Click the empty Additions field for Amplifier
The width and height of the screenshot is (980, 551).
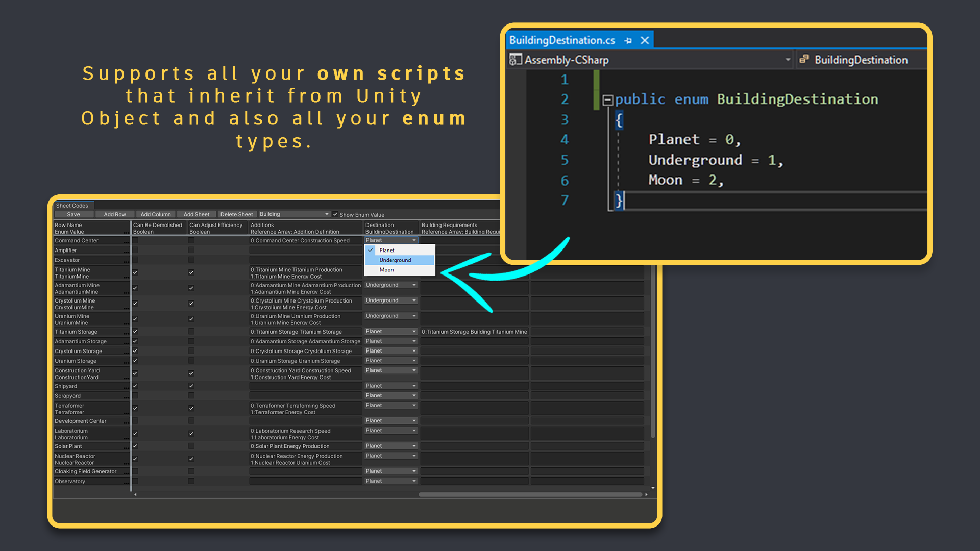coord(306,250)
